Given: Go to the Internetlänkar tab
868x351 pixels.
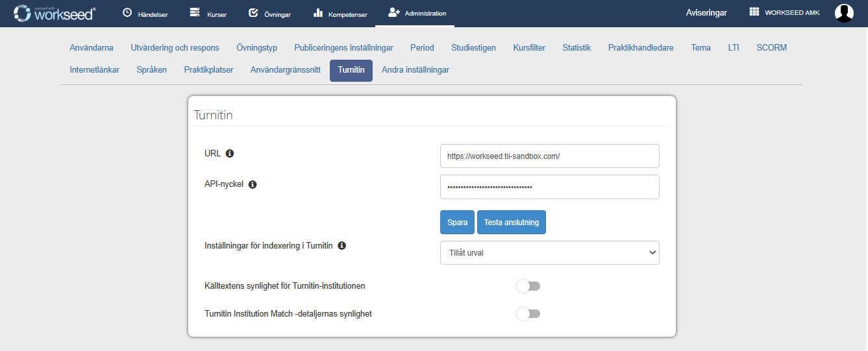Looking at the screenshot, I should click(95, 70).
